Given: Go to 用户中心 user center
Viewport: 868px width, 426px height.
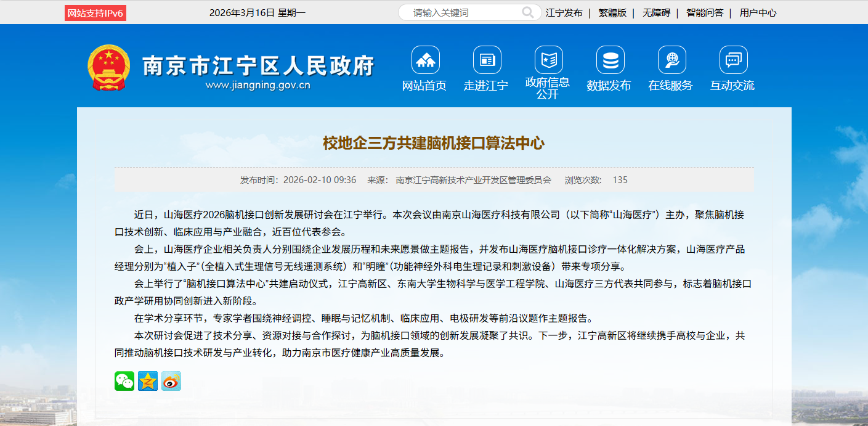Looking at the screenshot, I should pyautogui.click(x=756, y=12).
